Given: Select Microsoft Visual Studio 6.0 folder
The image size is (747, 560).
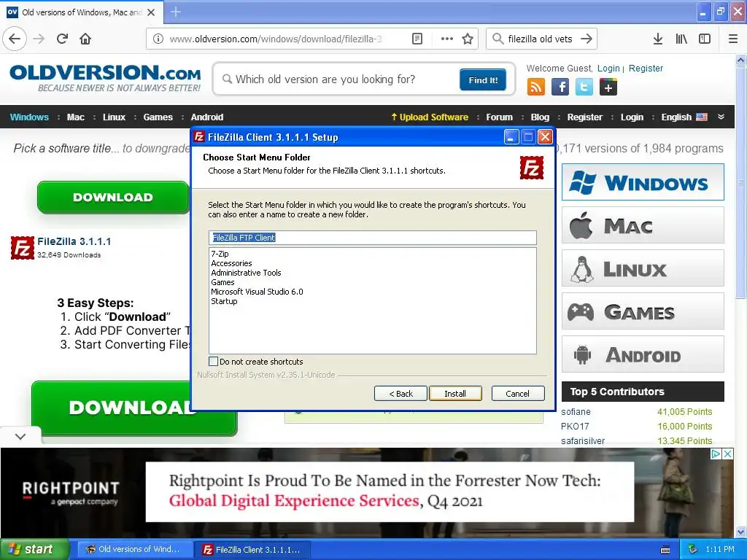Looking at the screenshot, I should pos(258,292).
